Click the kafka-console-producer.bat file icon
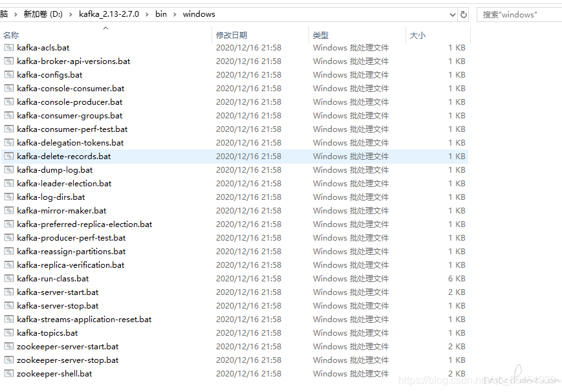This screenshot has width=562, height=392. pos(9,102)
